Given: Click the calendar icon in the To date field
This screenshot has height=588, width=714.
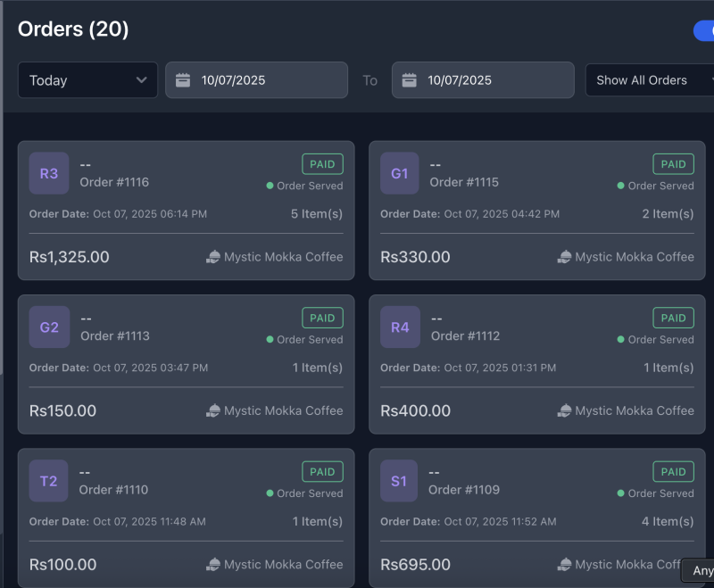Looking at the screenshot, I should coord(409,79).
